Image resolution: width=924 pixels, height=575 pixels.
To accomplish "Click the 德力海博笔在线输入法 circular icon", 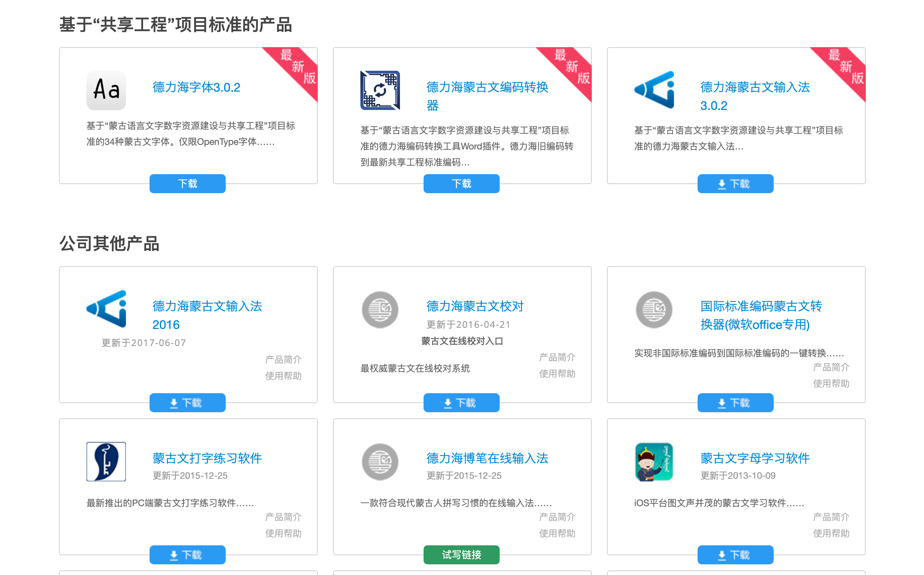I will pyautogui.click(x=379, y=462).
